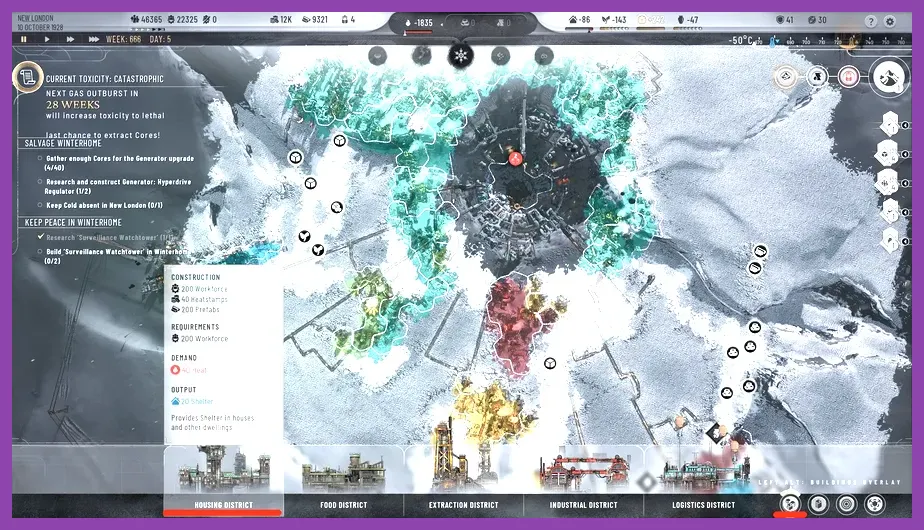Set double-arrow fast forward speed

click(x=70, y=39)
